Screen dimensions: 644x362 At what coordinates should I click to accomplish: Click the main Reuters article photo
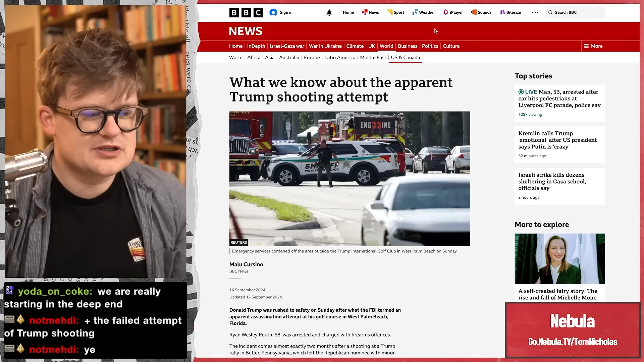[350, 178]
